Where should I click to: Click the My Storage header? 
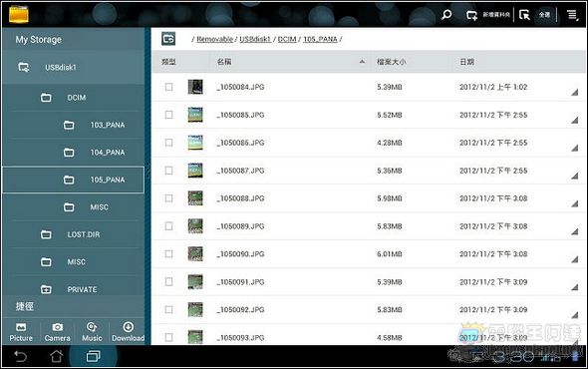point(38,40)
